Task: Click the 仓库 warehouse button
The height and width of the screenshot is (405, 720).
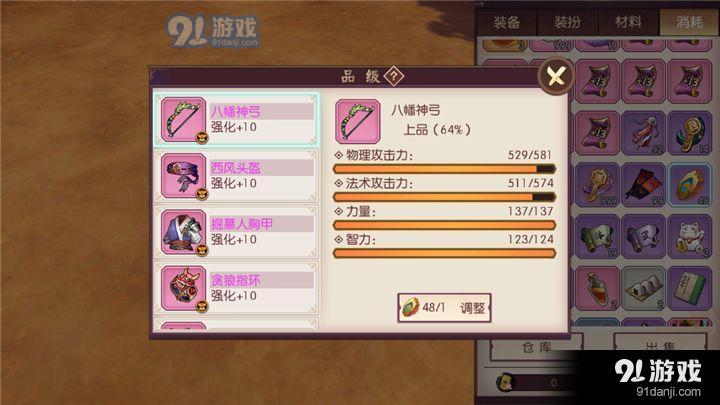Action: point(537,347)
